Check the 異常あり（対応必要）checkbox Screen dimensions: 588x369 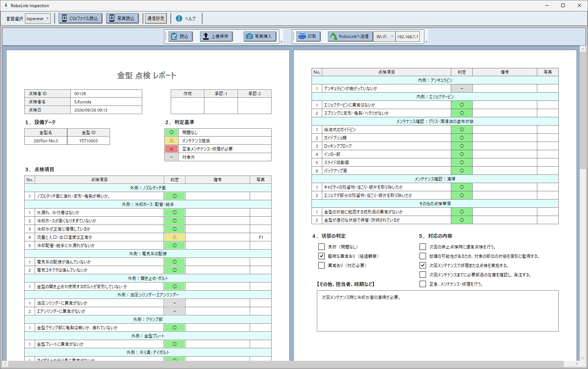[x=322, y=265]
